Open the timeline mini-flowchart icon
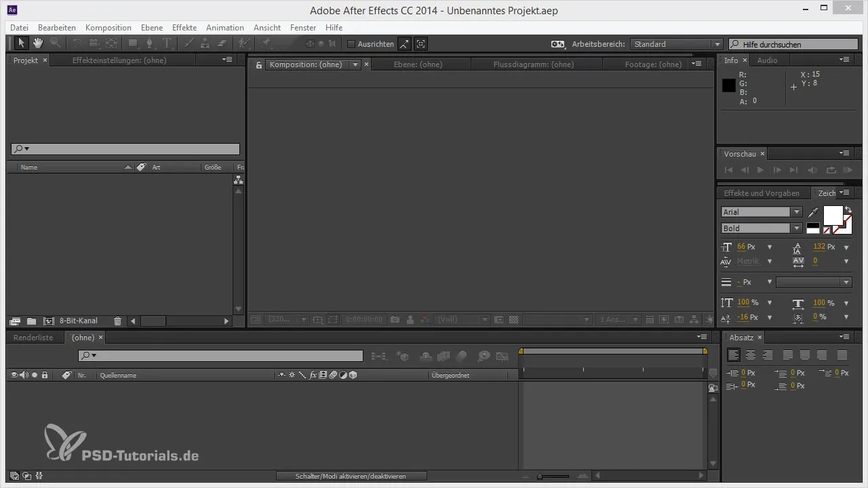 pyautogui.click(x=379, y=355)
